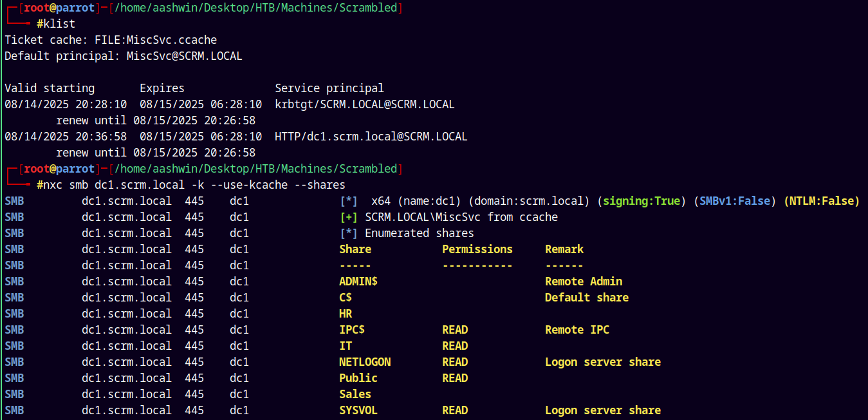Image resolution: width=868 pixels, height=420 pixels.
Task: Click SCRM.LOCAL\MiscSvc from ccache line
Action: tap(461, 217)
